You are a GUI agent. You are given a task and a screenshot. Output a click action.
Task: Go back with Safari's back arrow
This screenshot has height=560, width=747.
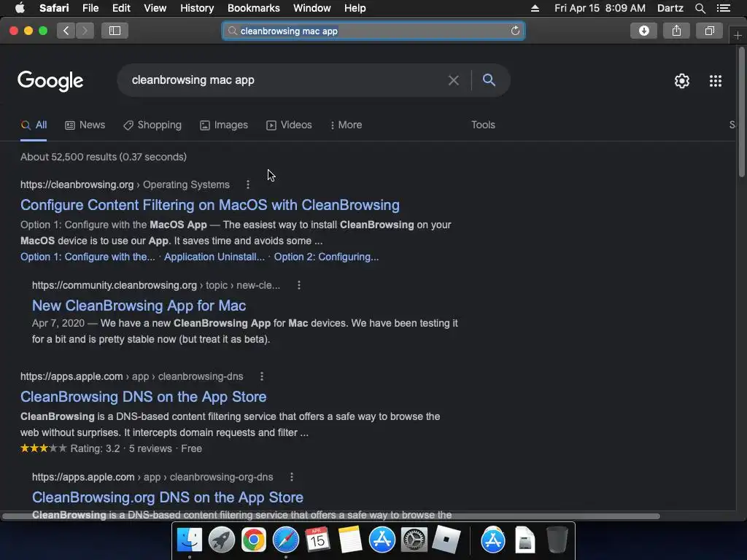[66, 31]
